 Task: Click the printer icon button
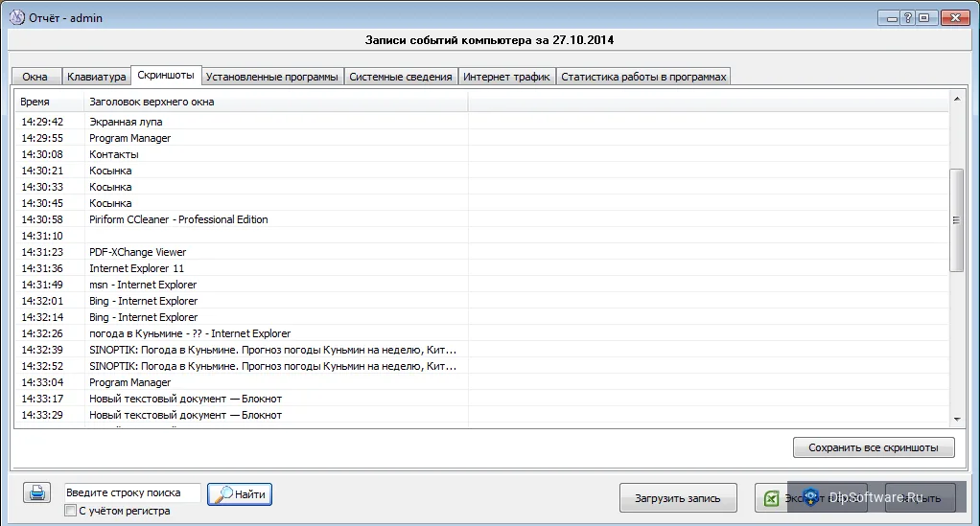click(36, 492)
